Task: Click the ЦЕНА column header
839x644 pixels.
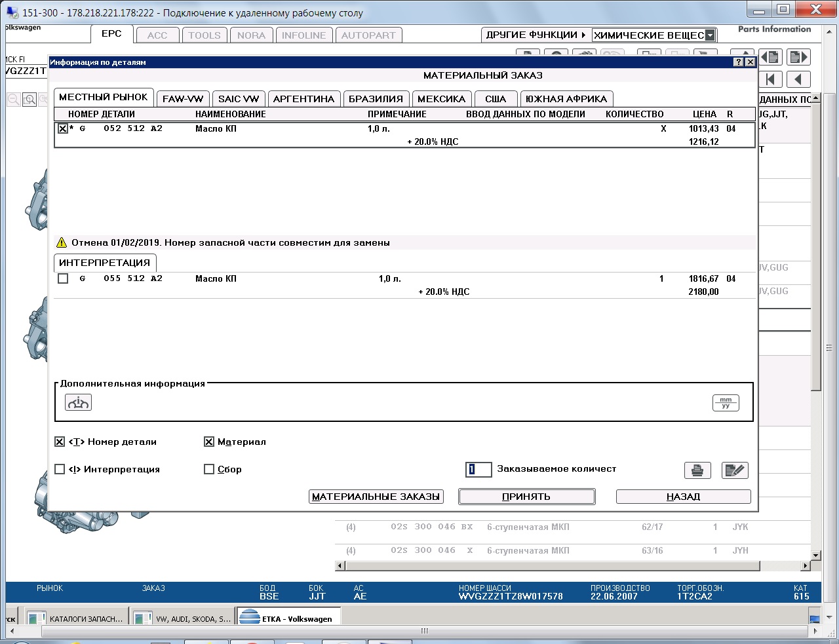Action: tap(705, 114)
